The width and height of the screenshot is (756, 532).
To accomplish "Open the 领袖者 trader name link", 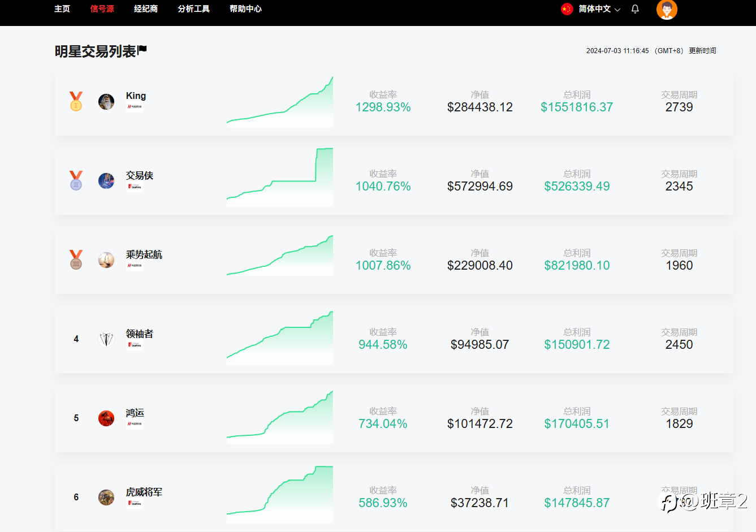I will 140,334.
